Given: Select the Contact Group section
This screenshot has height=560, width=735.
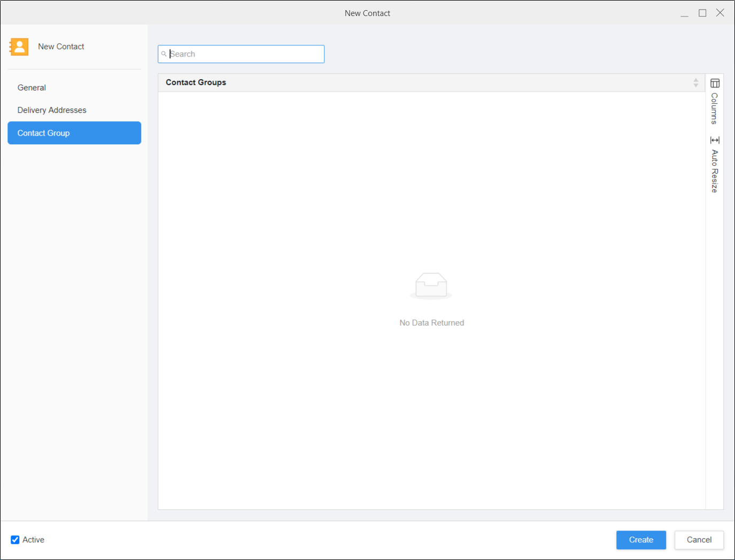Looking at the screenshot, I should 74,133.
